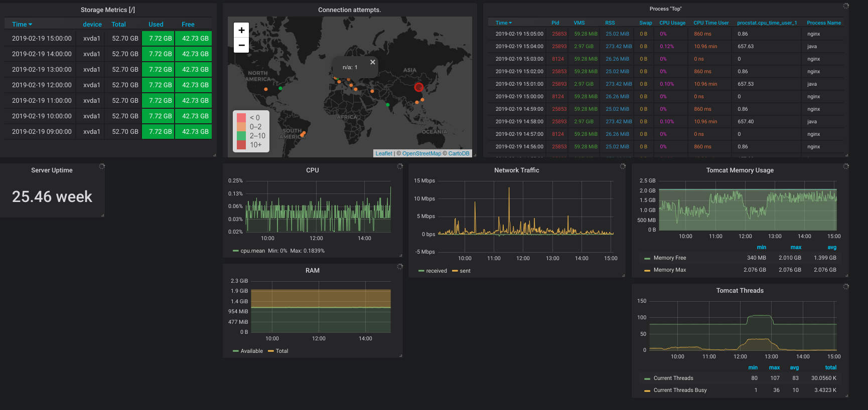Zoom in on the Connection attempts map
Screen dimensions: 868x410
tap(241, 30)
